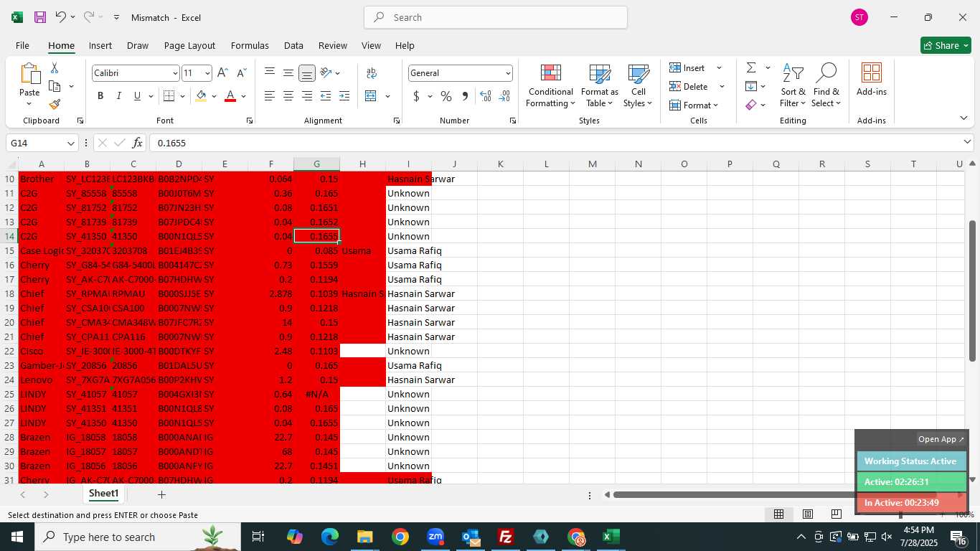
Task: Open Conditional Formatting menu
Action: point(550,87)
